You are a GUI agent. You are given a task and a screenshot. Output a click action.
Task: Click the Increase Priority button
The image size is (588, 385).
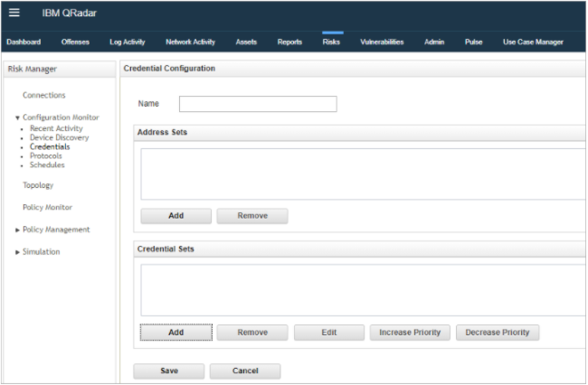410,333
